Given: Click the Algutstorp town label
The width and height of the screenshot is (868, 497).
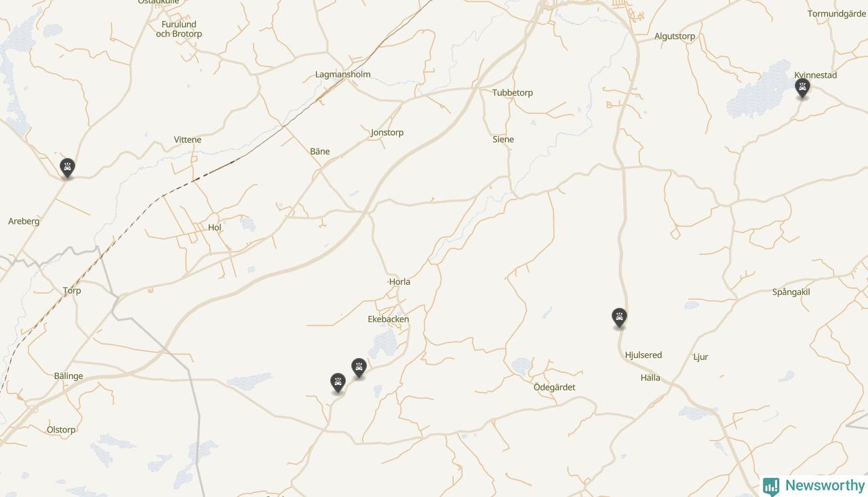Looking at the screenshot, I should click(x=675, y=37).
